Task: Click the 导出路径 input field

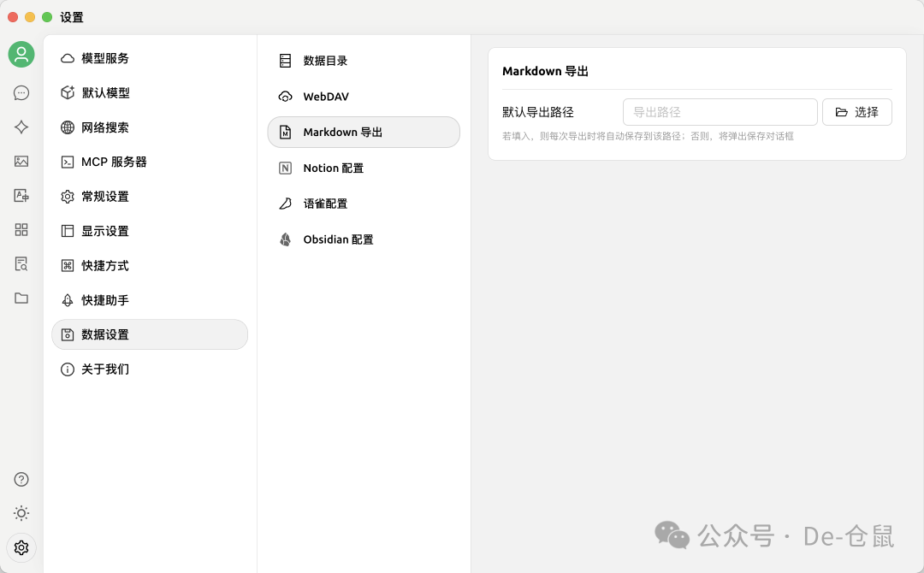Action: pos(720,111)
